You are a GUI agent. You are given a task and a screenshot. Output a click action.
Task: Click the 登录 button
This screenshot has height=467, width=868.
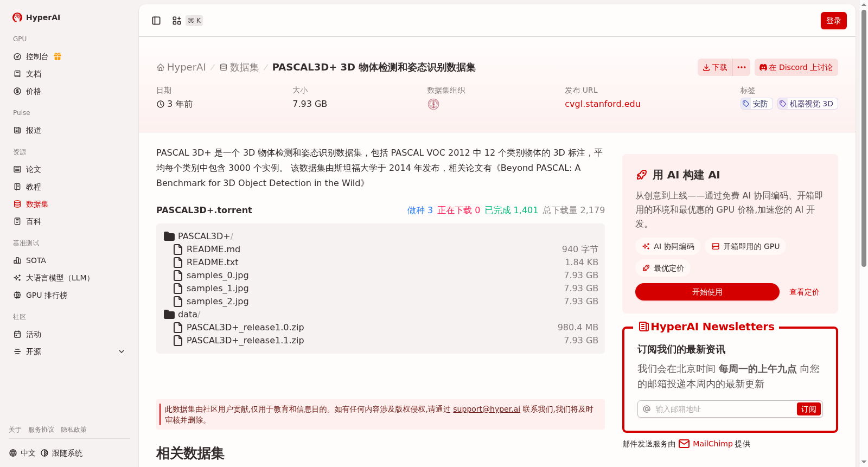833,21
